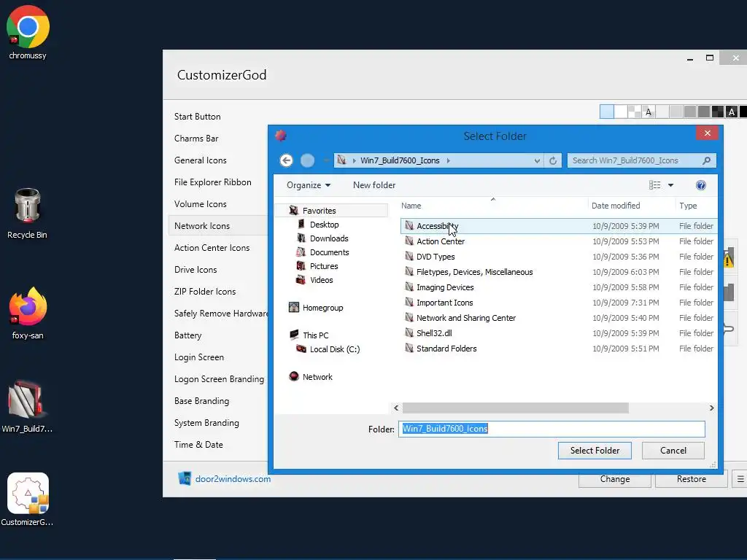Select the Win7_Build7... desktop folder
The image size is (747, 560).
tap(27, 406)
